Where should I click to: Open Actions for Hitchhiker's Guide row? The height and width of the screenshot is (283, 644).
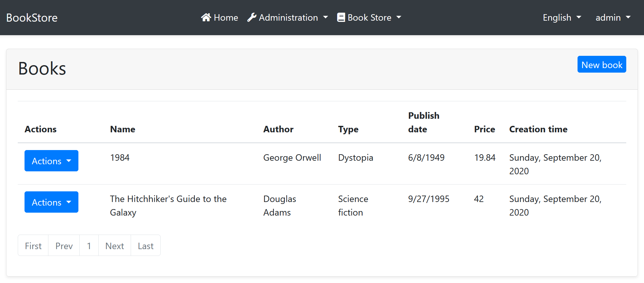(x=51, y=202)
